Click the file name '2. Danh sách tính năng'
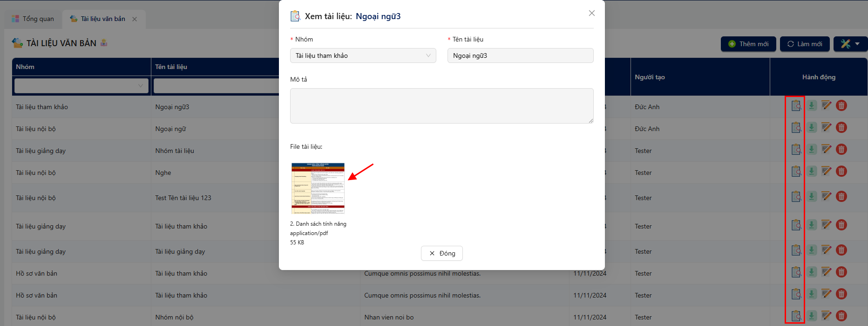The height and width of the screenshot is (326, 868). (318, 224)
